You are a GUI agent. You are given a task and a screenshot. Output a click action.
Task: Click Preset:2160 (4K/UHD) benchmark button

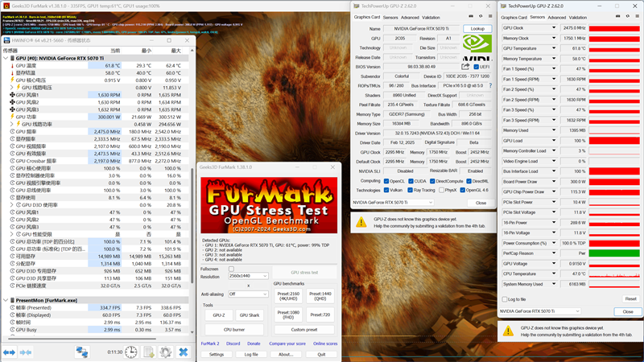click(288, 296)
